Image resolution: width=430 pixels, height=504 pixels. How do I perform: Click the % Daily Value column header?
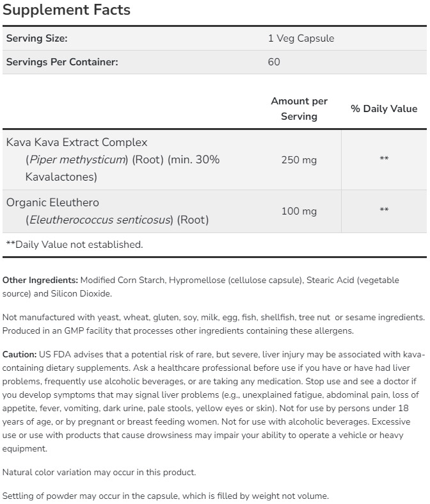pos(383,109)
